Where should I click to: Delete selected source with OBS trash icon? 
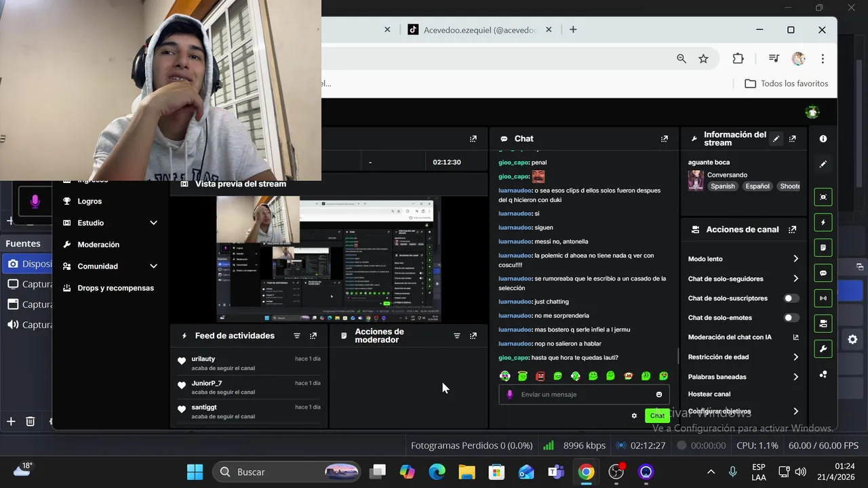tap(30, 422)
